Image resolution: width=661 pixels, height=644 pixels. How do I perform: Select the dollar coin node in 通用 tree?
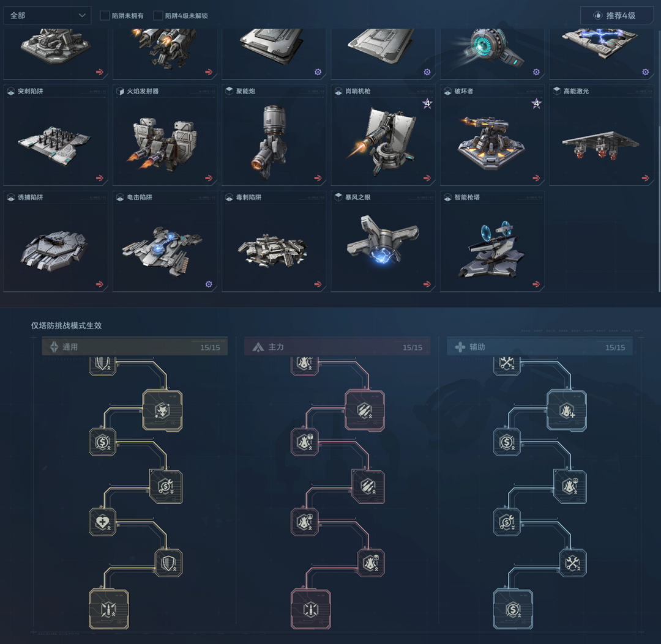102,442
